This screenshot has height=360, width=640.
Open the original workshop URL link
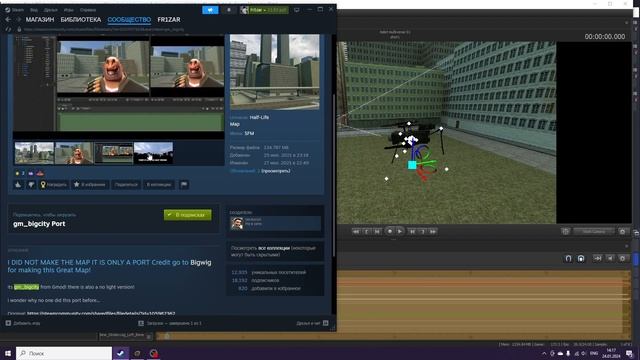pos(101,313)
